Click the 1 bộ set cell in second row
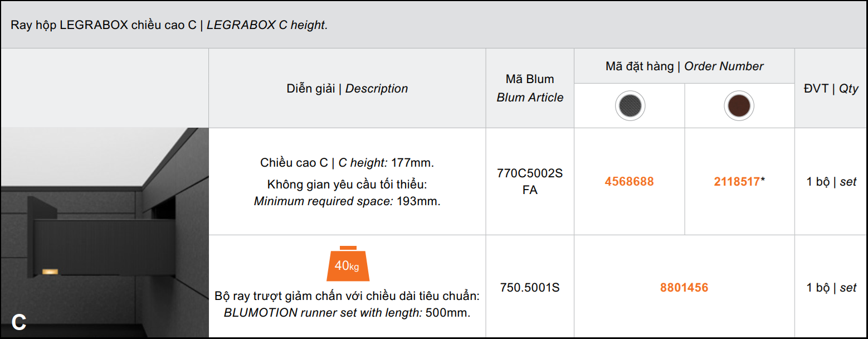Viewport: 868px width, 339px height. [831, 288]
